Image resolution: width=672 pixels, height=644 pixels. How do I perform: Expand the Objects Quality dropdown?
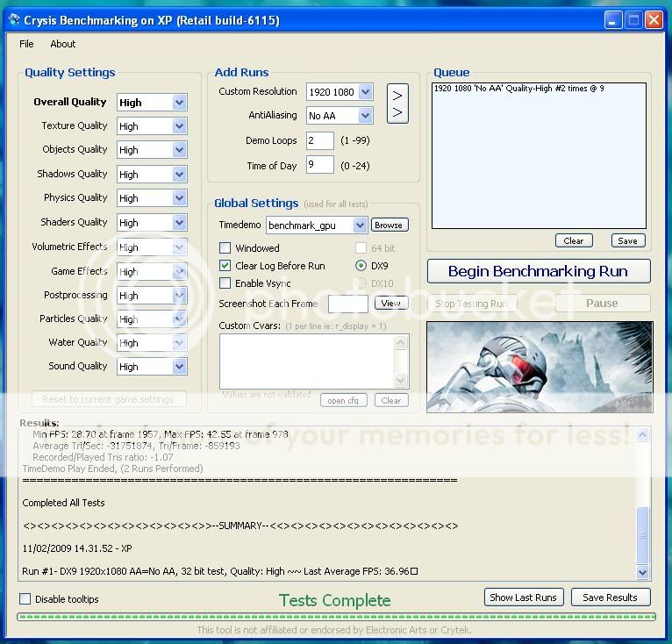click(x=180, y=150)
